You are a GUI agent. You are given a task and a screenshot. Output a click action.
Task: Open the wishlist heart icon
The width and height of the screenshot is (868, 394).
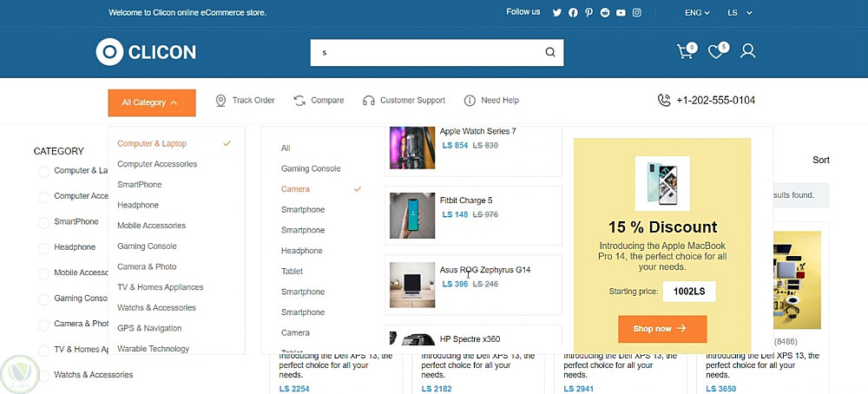point(718,51)
